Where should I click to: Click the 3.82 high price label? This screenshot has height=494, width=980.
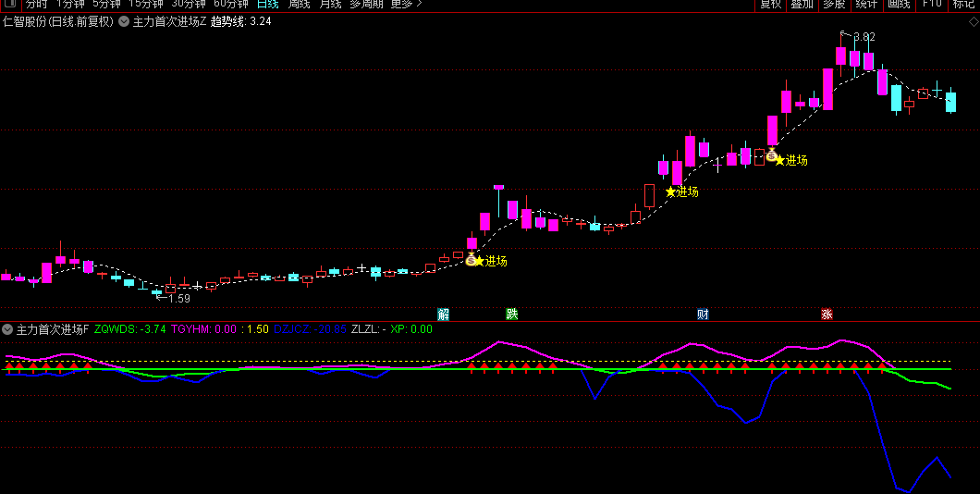click(864, 37)
